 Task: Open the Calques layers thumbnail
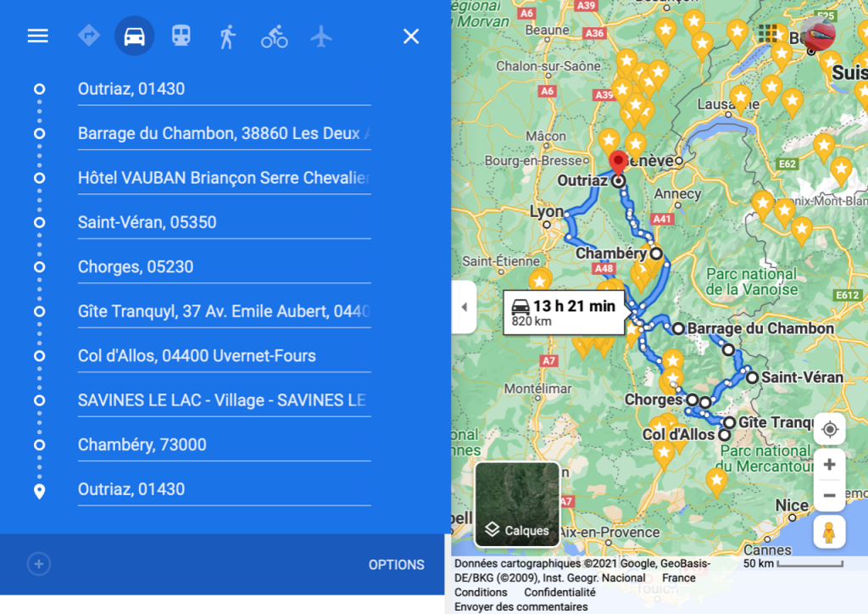[x=517, y=504]
